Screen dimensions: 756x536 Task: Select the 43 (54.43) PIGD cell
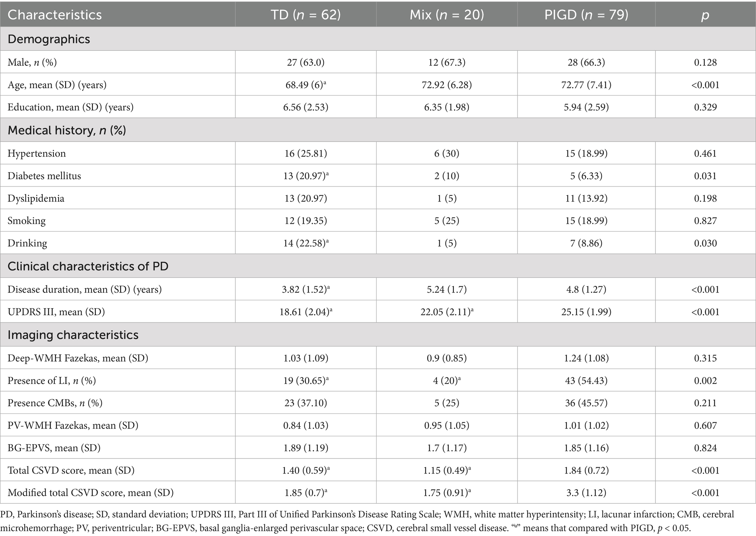click(x=586, y=381)
